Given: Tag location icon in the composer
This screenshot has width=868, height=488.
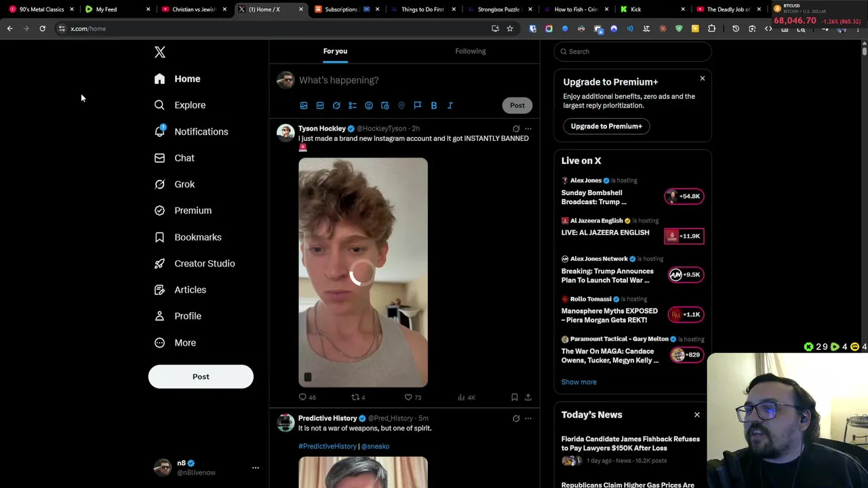Looking at the screenshot, I should [401, 105].
